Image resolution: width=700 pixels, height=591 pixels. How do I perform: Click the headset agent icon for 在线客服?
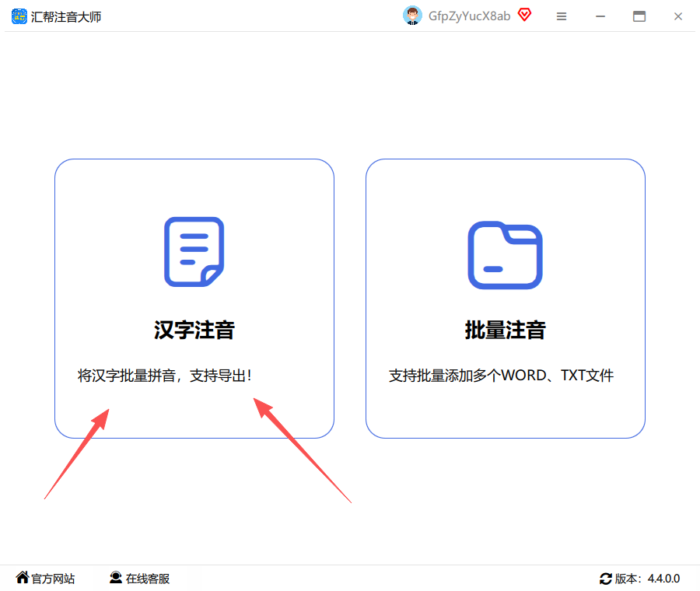[116, 578]
